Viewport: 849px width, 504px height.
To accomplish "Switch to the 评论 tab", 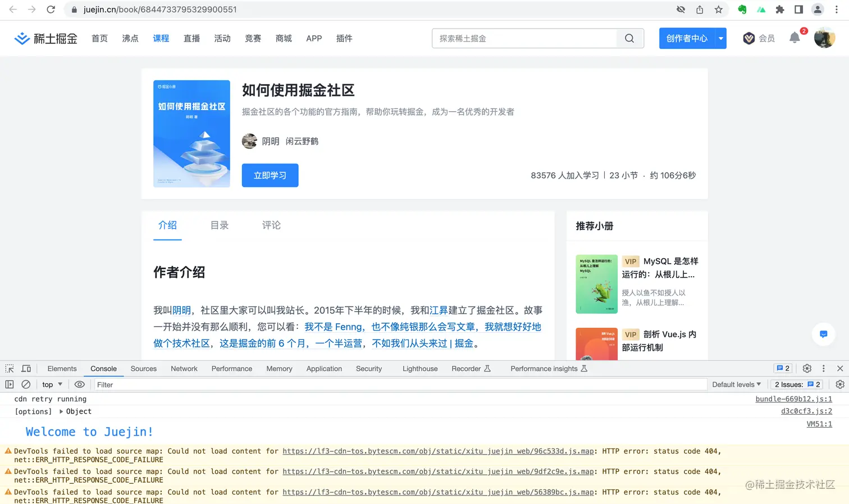I will tap(271, 225).
